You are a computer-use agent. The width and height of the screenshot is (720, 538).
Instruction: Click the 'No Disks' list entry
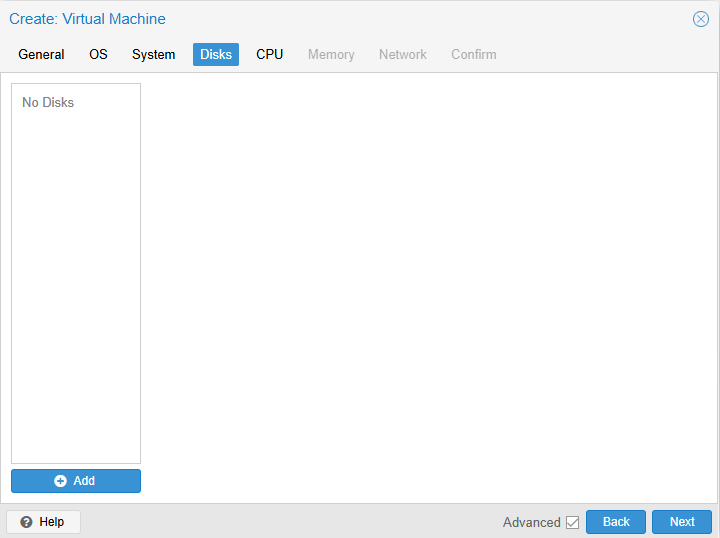coord(48,103)
